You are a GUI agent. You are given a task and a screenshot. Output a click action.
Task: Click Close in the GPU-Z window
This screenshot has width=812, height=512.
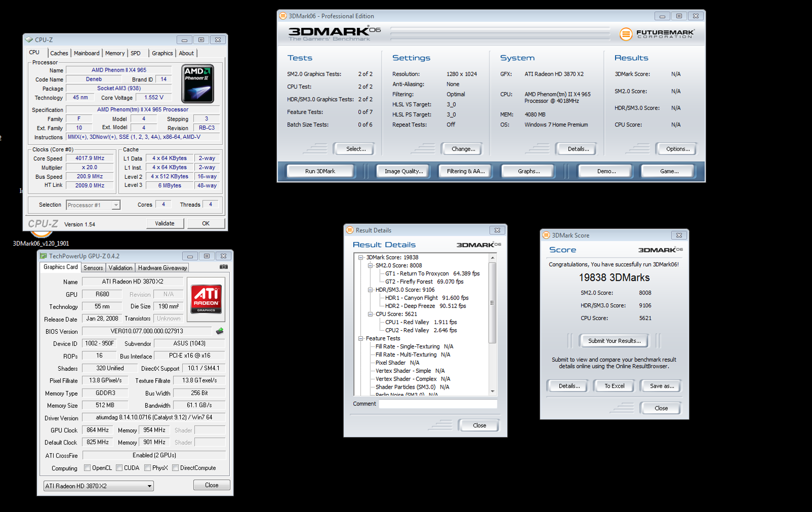coord(212,485)
